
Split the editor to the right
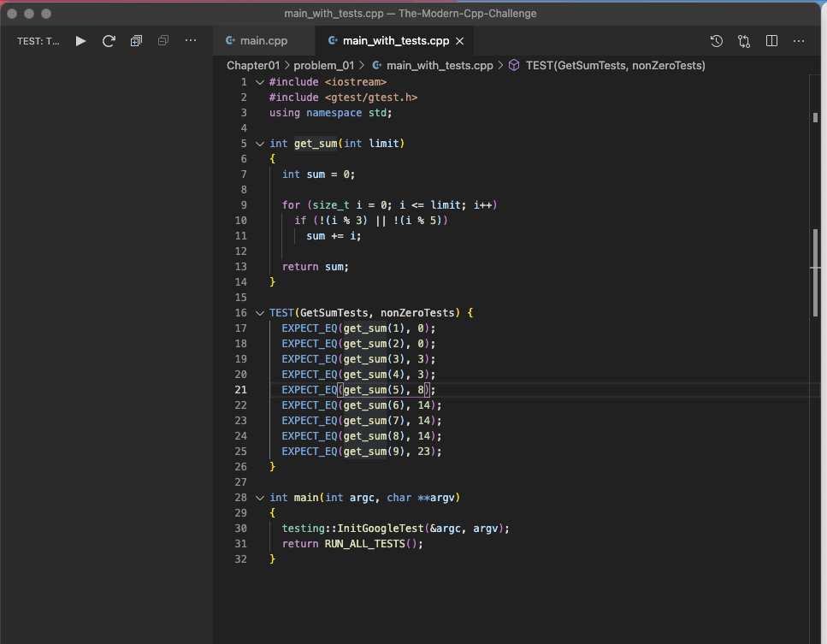pos(771,40)
